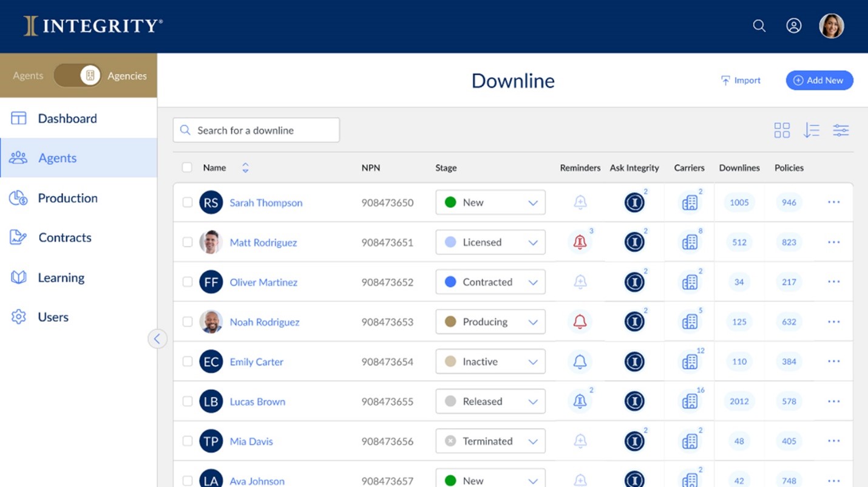Navigate to the Production section
This screenshot has height=487, width=868.
[x=67, y=198]
